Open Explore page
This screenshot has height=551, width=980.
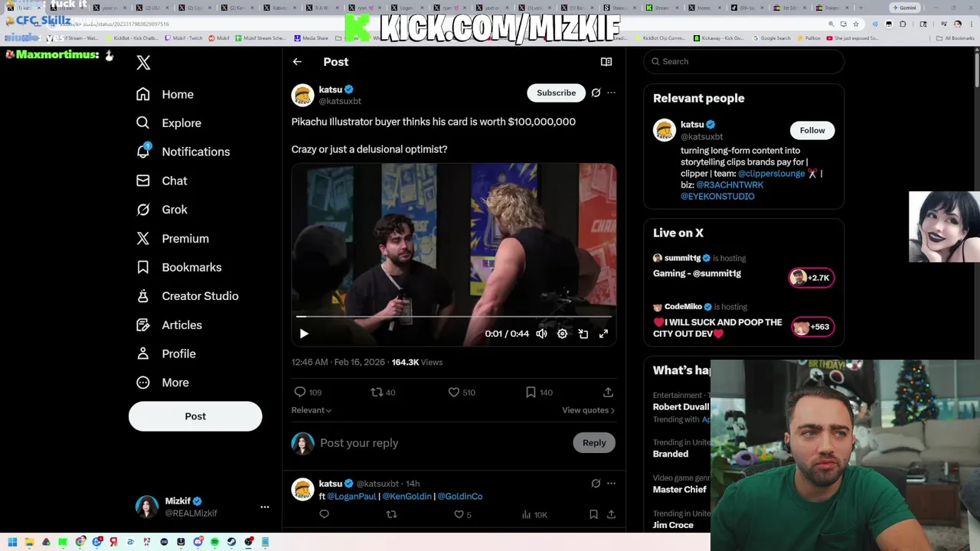click(168, 122)
